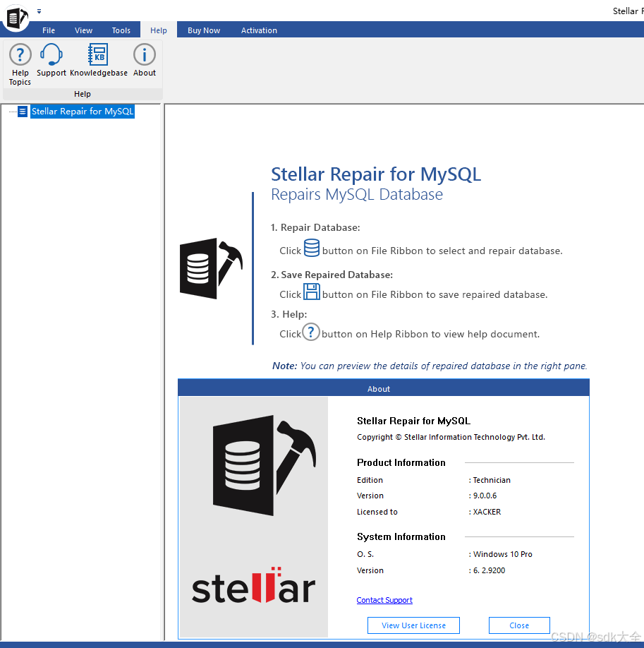The width and height of the screenshot is (644, 648).
Task: Click tree node icon beside Stellar Repair
Action: pyautogui.click(x=23, y=111)
